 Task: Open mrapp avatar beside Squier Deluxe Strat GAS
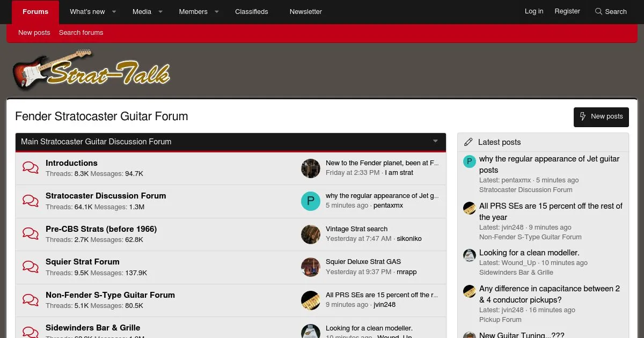(x=311, y=267)
